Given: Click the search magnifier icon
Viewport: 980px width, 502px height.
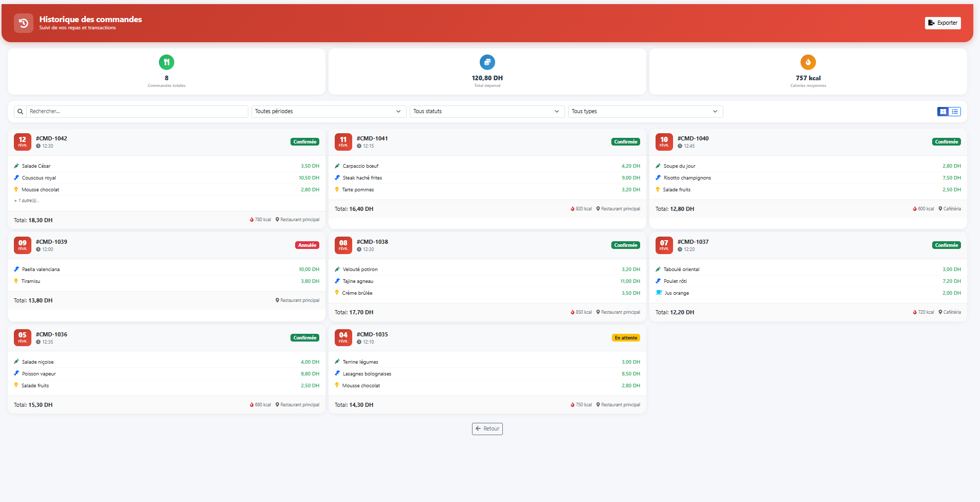Looking at the screenshot, I should click(20, 112).
